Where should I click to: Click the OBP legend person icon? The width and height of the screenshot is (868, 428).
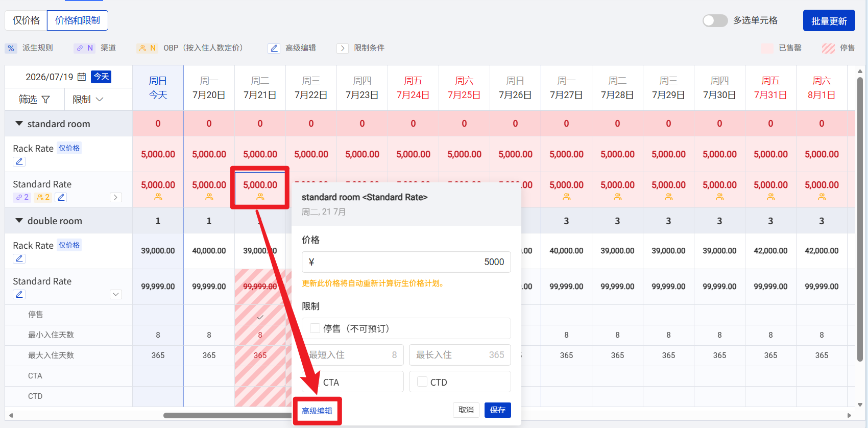142,48
